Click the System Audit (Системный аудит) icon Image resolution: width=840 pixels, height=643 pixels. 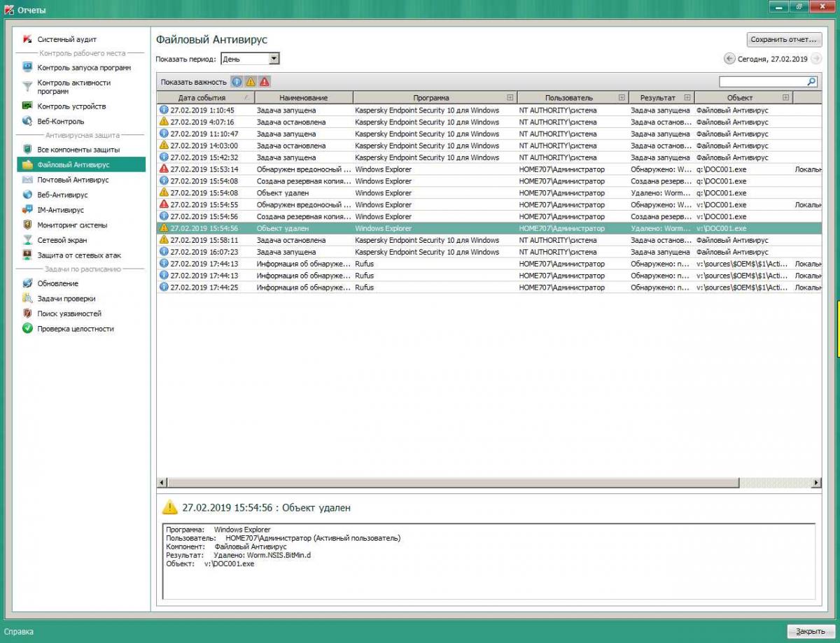tap(27, 39)
